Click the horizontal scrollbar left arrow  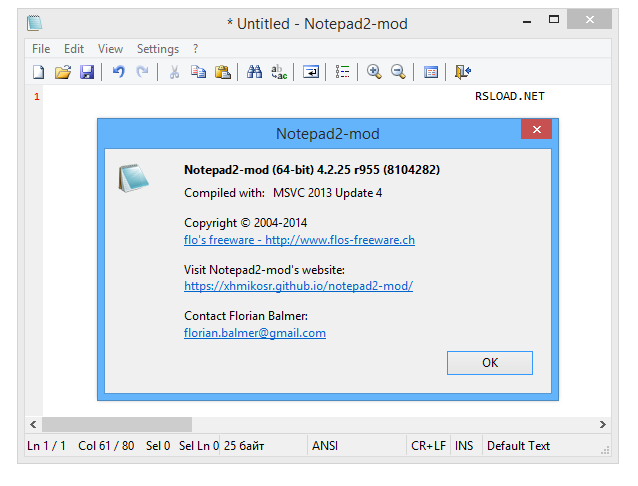click(x=33, y=425)
